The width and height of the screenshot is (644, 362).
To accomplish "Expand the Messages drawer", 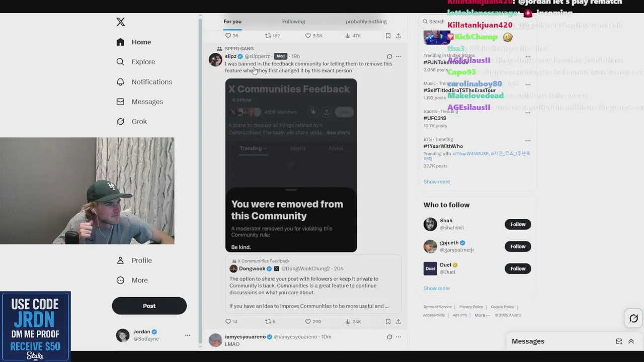I will [631, 341].
